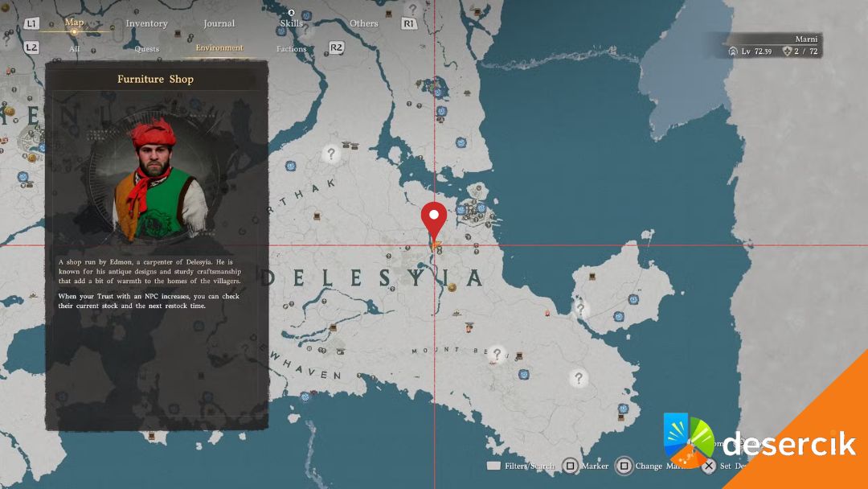Screen dimensions: 868x489
Task: Select the Factions map filter
Action: click(x=291, y=49)
